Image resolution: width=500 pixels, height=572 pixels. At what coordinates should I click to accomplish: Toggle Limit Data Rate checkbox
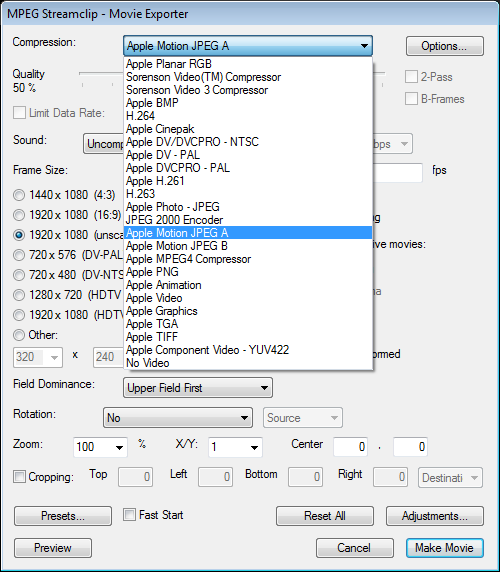pyautogui.click(x=19, y=113)
